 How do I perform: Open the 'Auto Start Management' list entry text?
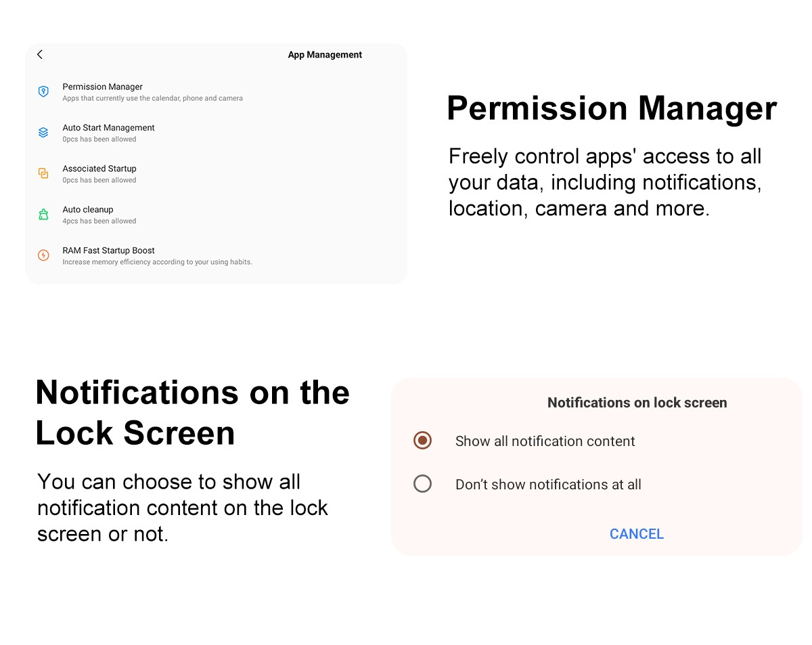(x=108, y=128)
